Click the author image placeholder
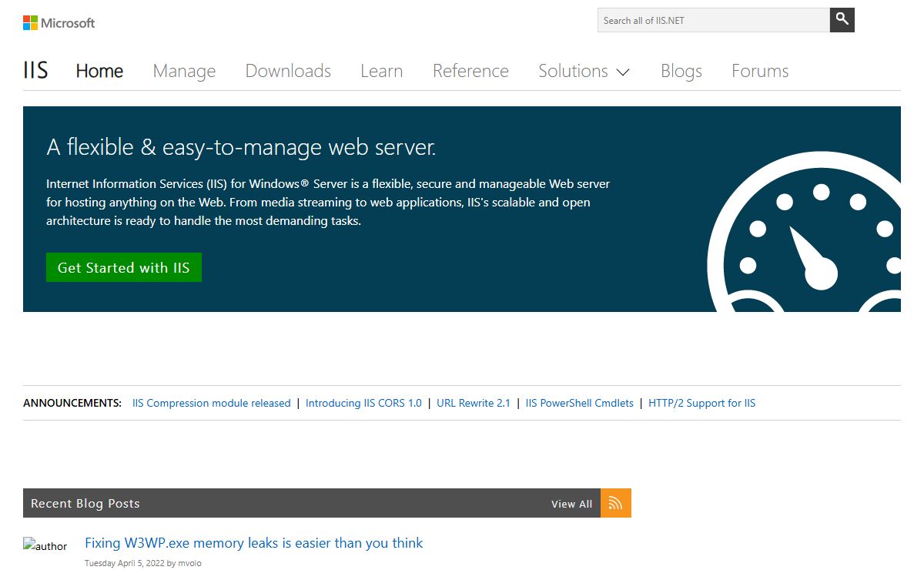Screen dimensions: 924x570 (45, 545)
